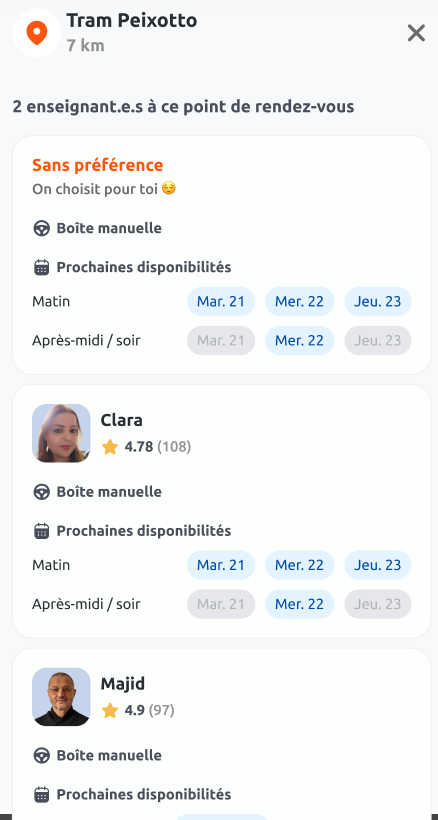Screen dimensions: 438x820
Task: Pick Mer. 22 afternoon slot in Sans préférence
Action: (299, 340)
